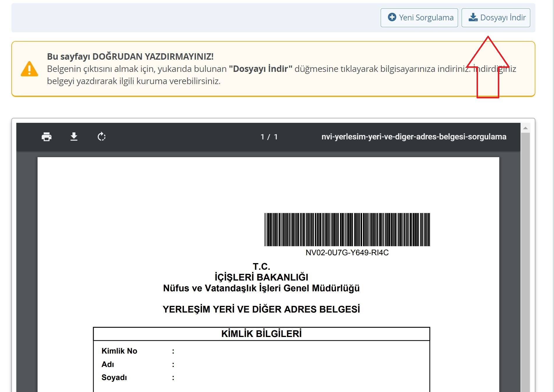Click the Soyadı field label
554x392 pixels.
click(x=114, y=377)
